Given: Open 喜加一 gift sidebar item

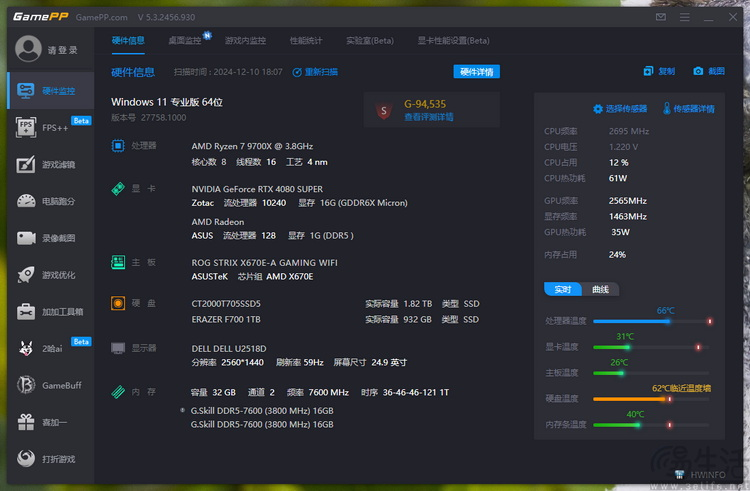Looking at the screenshot, I should [51, 422].
